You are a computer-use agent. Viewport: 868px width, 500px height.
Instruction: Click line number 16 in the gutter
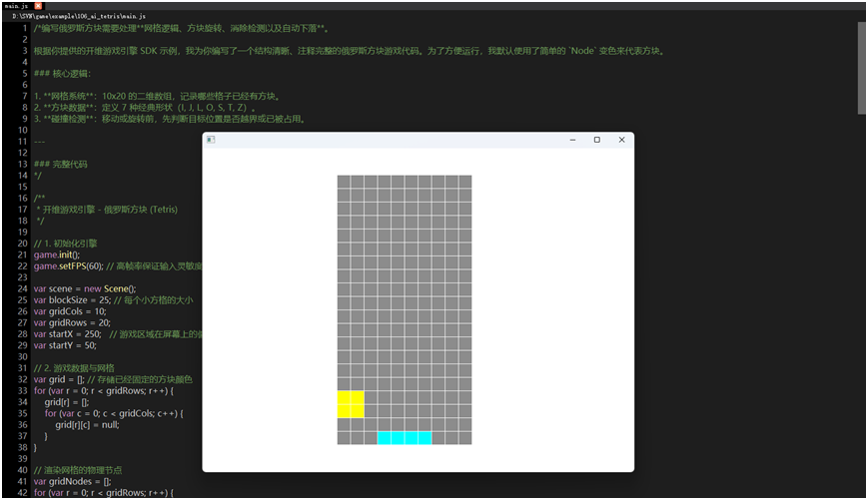click(22, 198)
